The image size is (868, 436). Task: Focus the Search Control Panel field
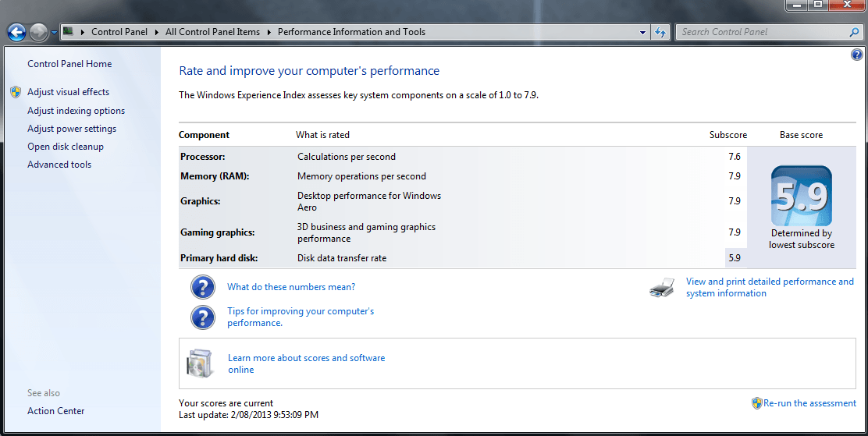click(763, 32)
